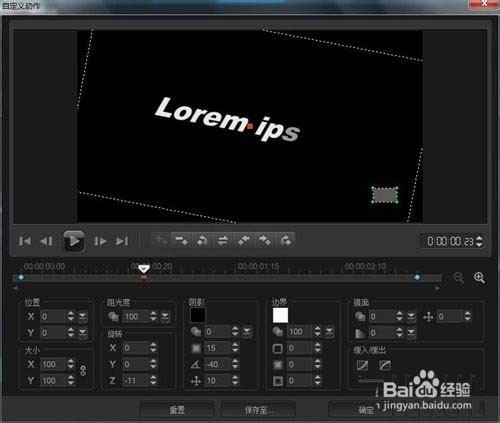
Task: Click the 重置 reset button
Action: [x=177, y=410]
